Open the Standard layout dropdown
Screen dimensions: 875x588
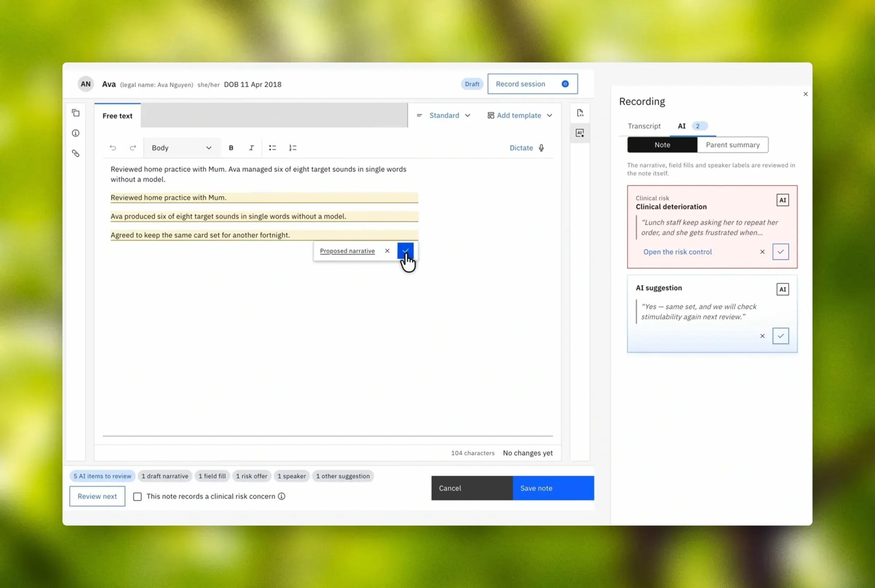[443, 115]
